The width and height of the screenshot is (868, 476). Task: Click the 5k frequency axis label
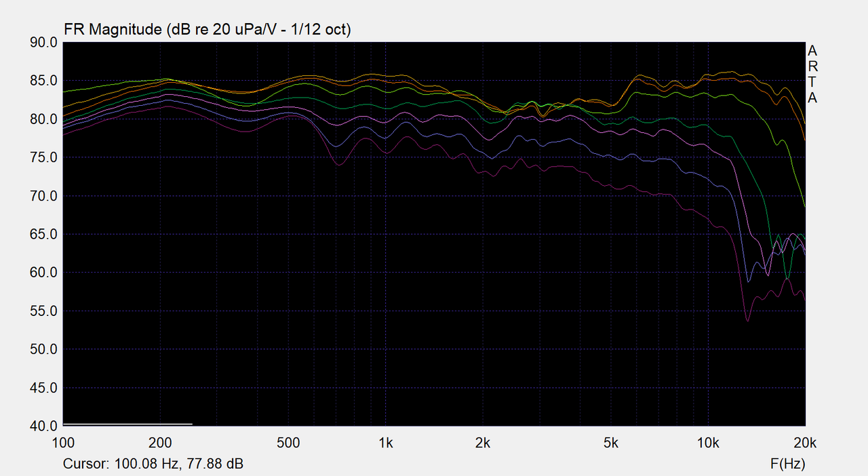(x=611, y=443)
